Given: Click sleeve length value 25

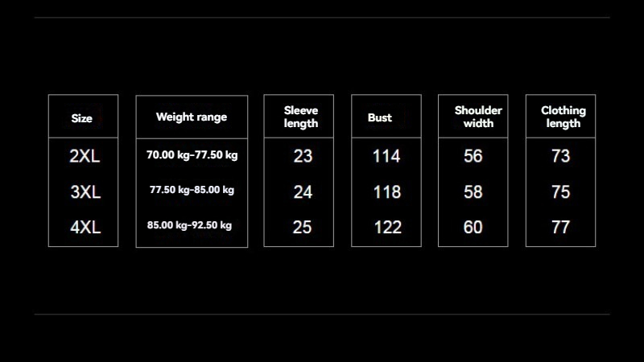Looking at the screenshot, I should [303, 228].
